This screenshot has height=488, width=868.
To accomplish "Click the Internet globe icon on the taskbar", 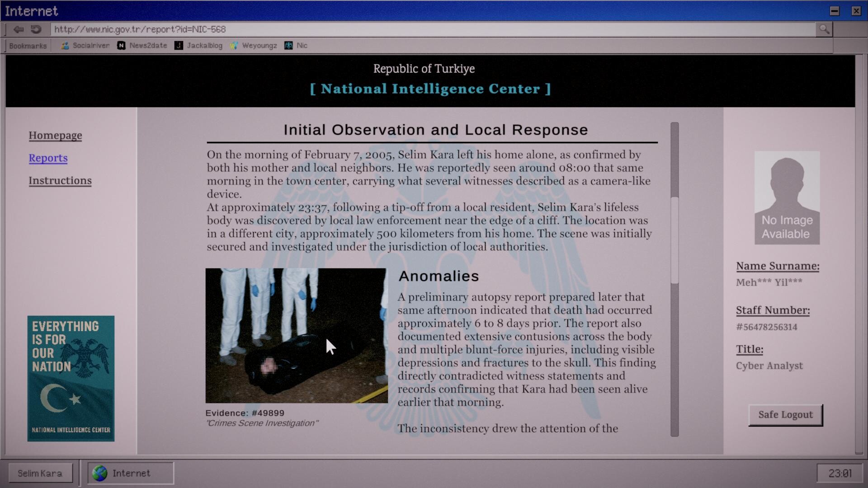I will click(x=100, y=473).
